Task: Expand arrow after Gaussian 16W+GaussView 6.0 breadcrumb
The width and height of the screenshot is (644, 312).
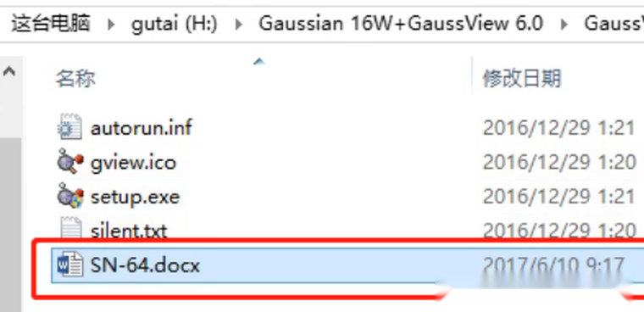Action: (x=563, y=25)
